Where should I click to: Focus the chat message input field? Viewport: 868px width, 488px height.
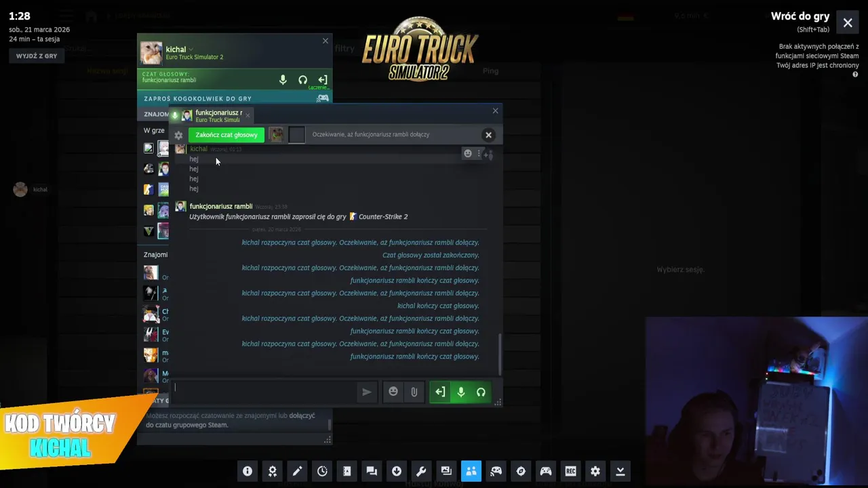pyautogui.click(x=264, y=392)
